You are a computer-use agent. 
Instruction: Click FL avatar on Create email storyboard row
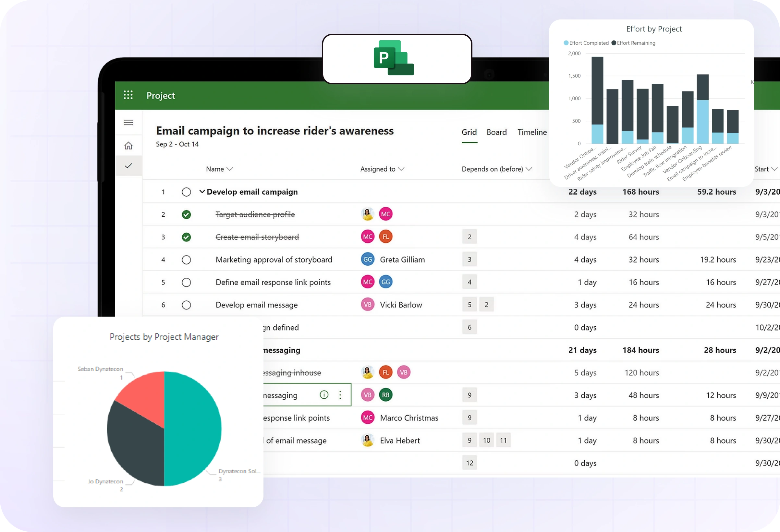point(386,236)
